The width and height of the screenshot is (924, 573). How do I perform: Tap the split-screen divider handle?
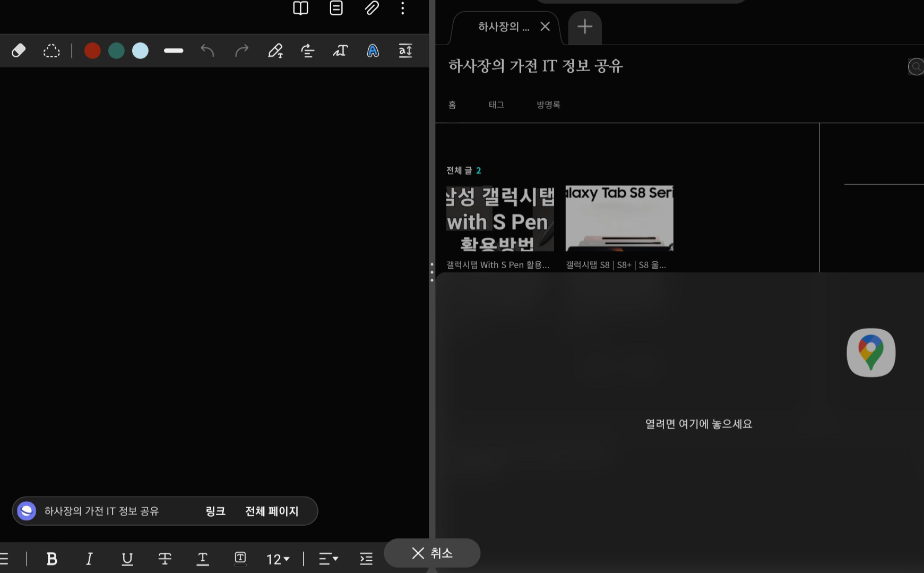click(x=432, y=272)
